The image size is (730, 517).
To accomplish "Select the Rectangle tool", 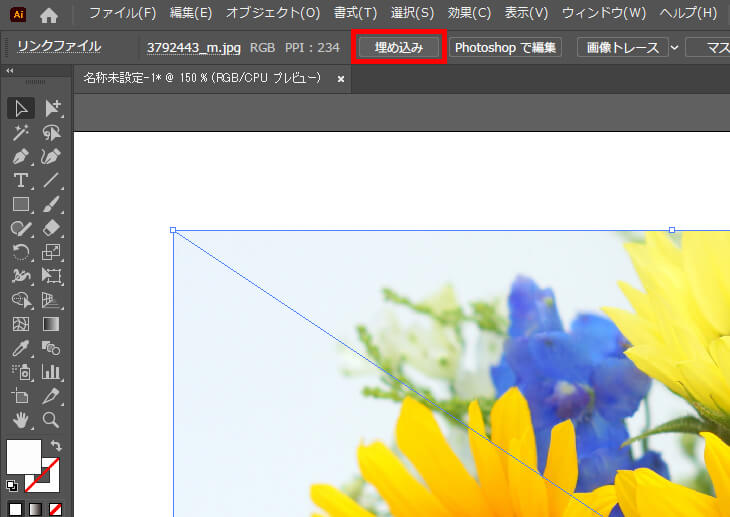I will (20, 204).
